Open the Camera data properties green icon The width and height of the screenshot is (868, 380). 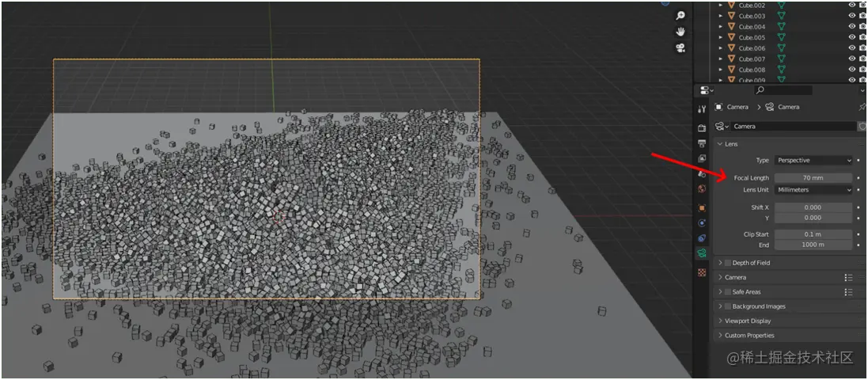coord(702,253)
